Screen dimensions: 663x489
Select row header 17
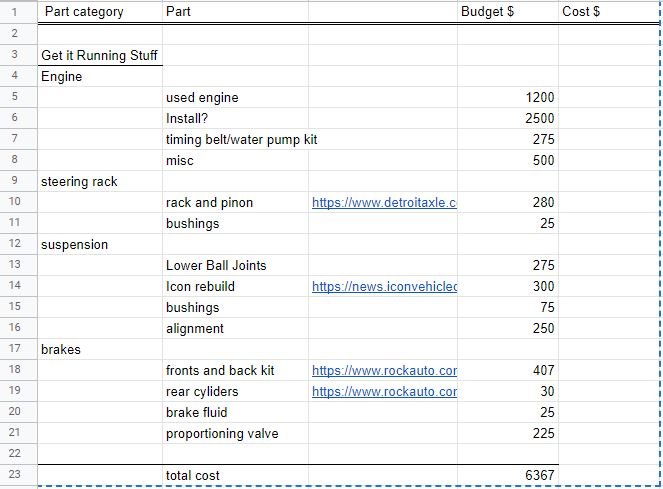pos(19,349)
